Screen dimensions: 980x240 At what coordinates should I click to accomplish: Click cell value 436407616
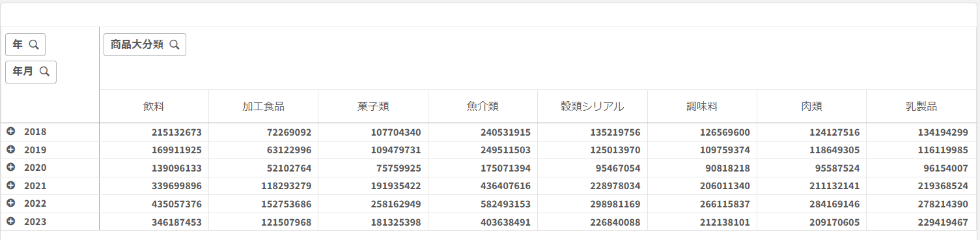(505, 186)
